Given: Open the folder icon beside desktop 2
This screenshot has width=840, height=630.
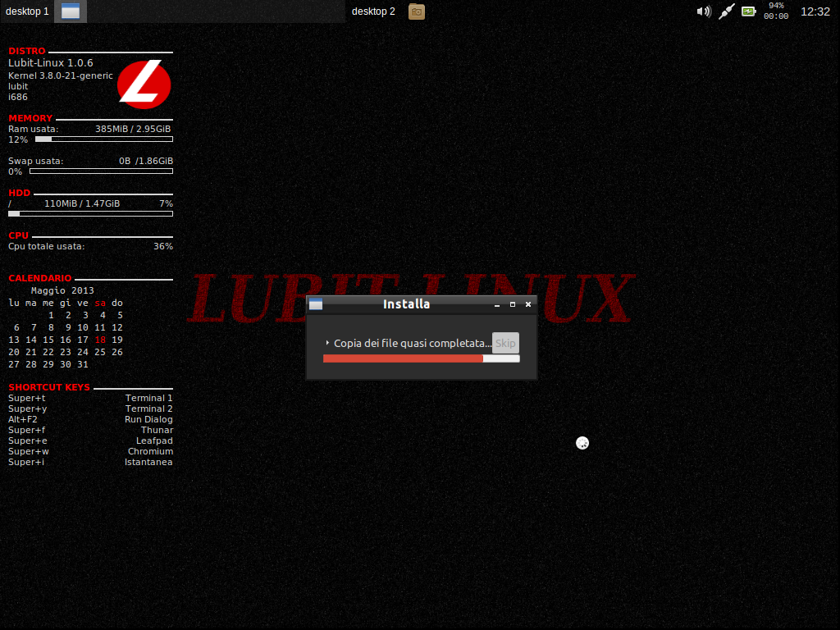Looking at the screenshot, I should tap(416, 11).
